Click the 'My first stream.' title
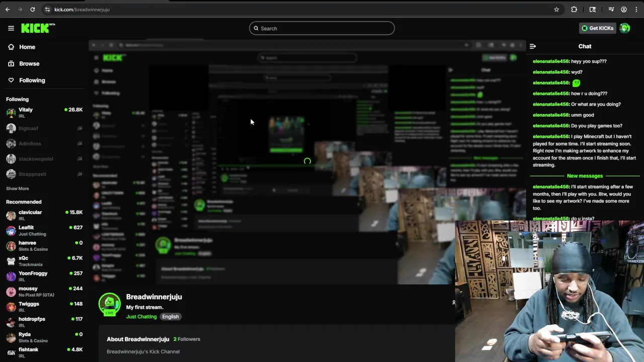This screenshot has width=644, height=362. click(x=145, y=307)
